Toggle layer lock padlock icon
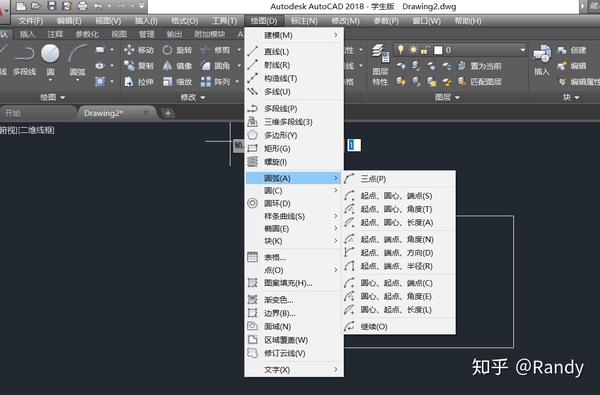Screen dimensions: 600x395 coord(424,50)
